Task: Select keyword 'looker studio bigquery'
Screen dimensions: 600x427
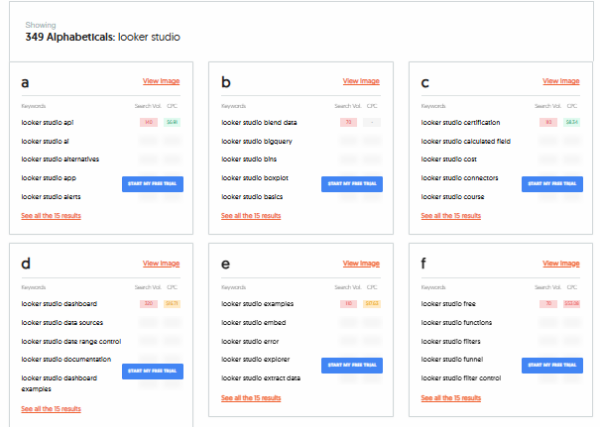Action: [257, 141]
